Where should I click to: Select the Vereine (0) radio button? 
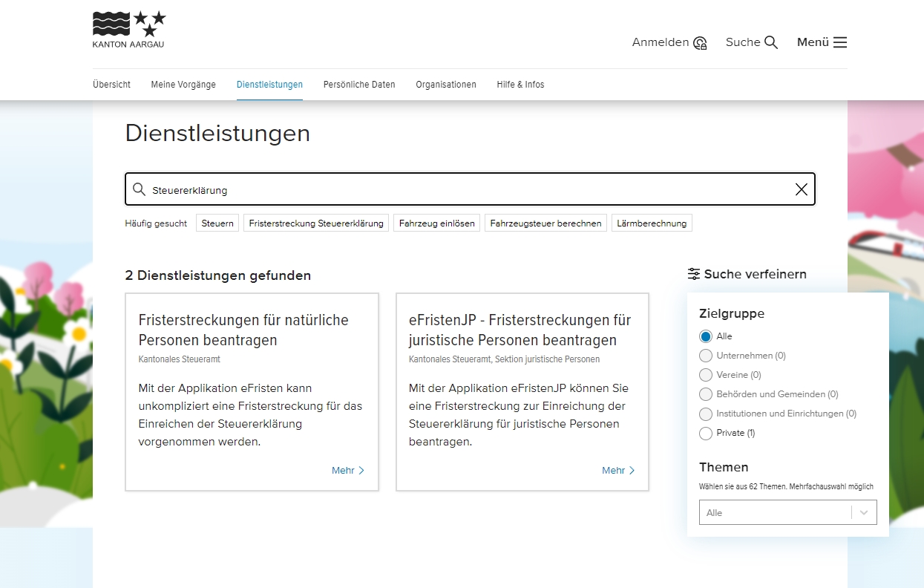pos(706,375)
